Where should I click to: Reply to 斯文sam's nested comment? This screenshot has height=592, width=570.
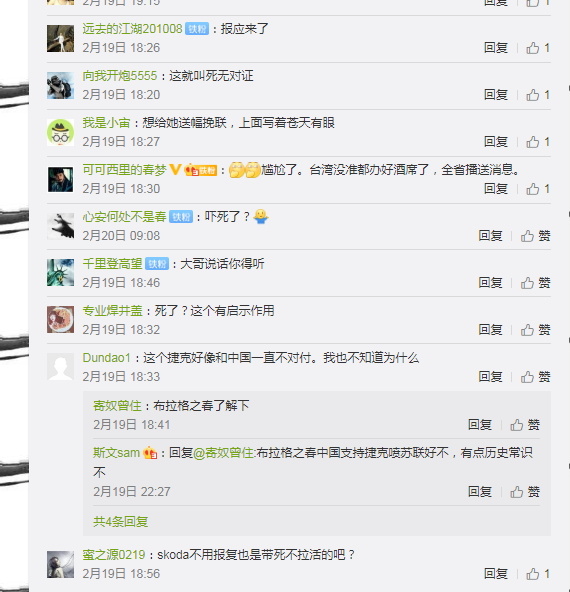point(480,492)
